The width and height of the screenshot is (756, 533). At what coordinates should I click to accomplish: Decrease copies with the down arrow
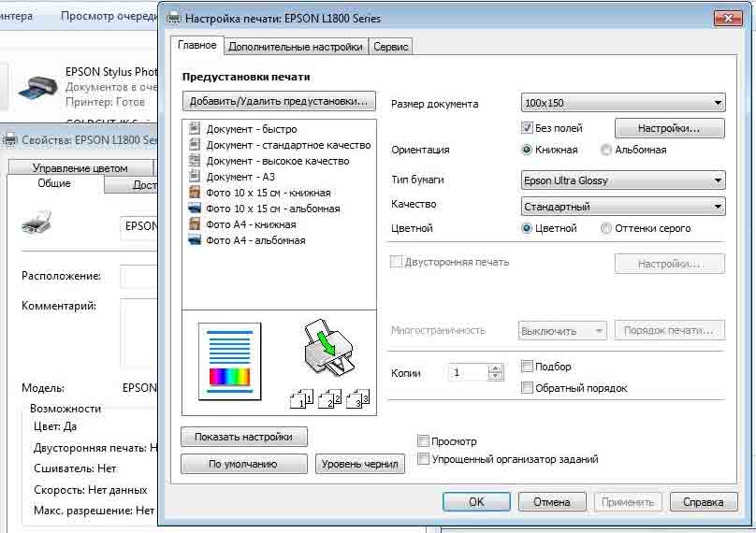click(495, 377)
